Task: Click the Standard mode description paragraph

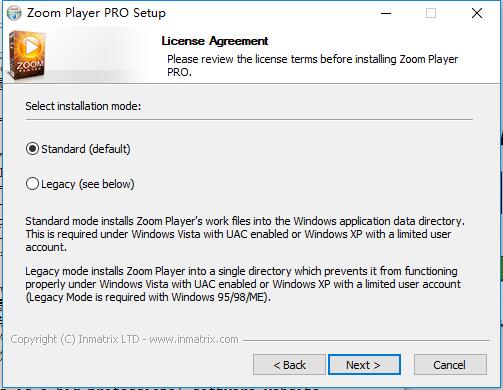Action: coord(245,234)
